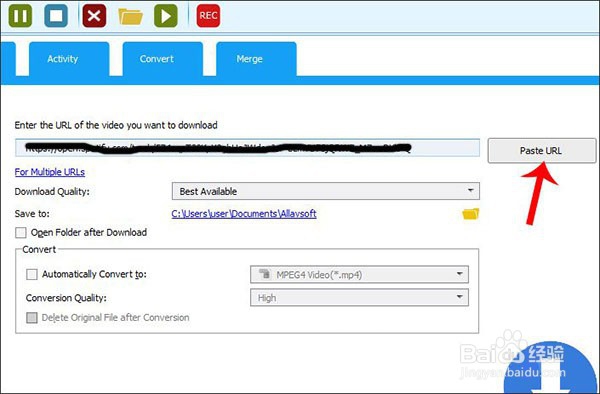Enable Automatically Convert to checkbox
This screenshot has height=394, width=600.
(32, 274)
